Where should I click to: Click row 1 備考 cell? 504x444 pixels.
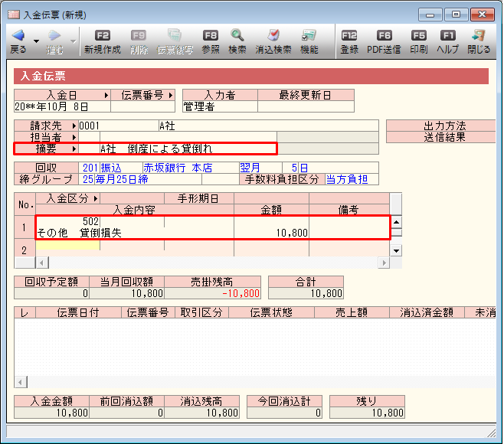click(x=349, y=227)
